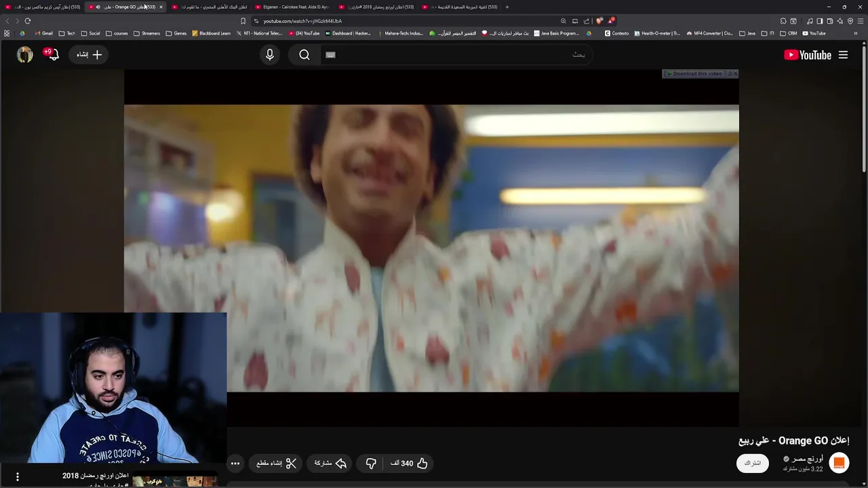This screenshot has height=488, width=868.
Task: Open Orange Egypt channel avatar
Action: point(839,463)
